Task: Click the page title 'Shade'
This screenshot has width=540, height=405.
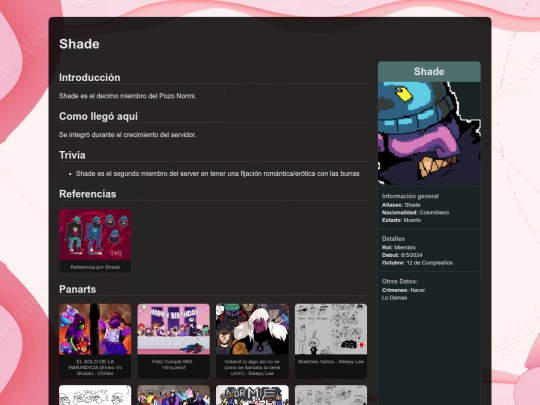Action: click(x=79, y=44)
